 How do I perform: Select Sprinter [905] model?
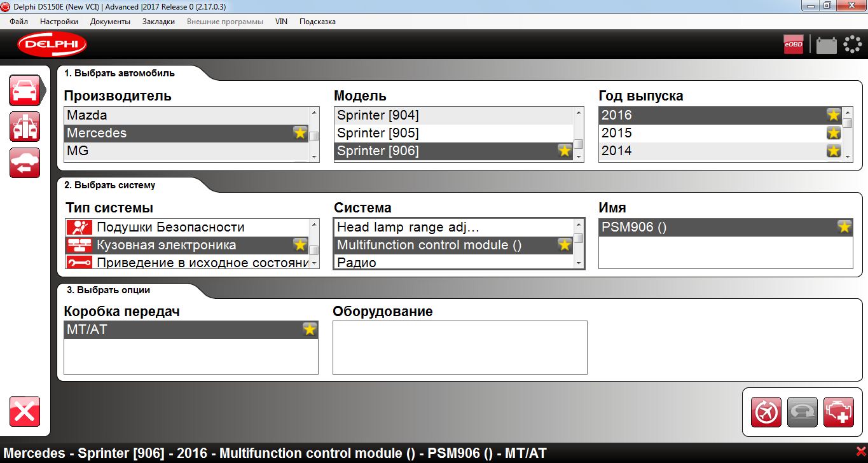tap(454, 133)
